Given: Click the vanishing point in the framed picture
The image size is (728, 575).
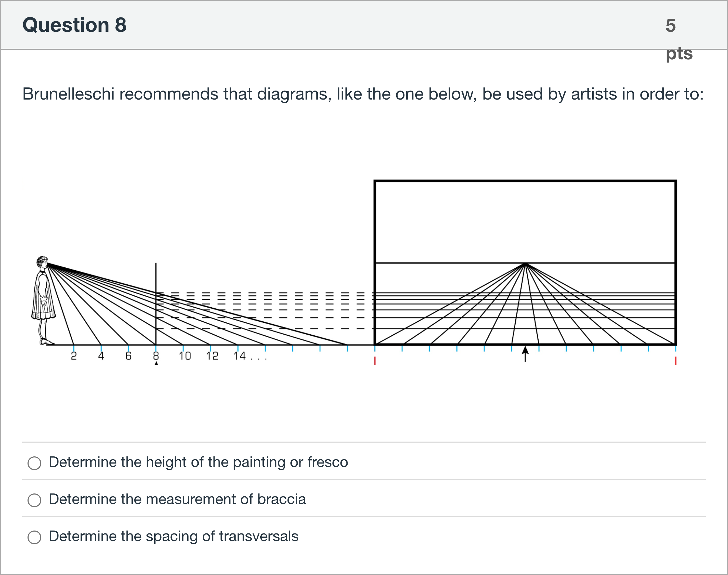Looking at the screenshot, I should click(x=525, y=264).
